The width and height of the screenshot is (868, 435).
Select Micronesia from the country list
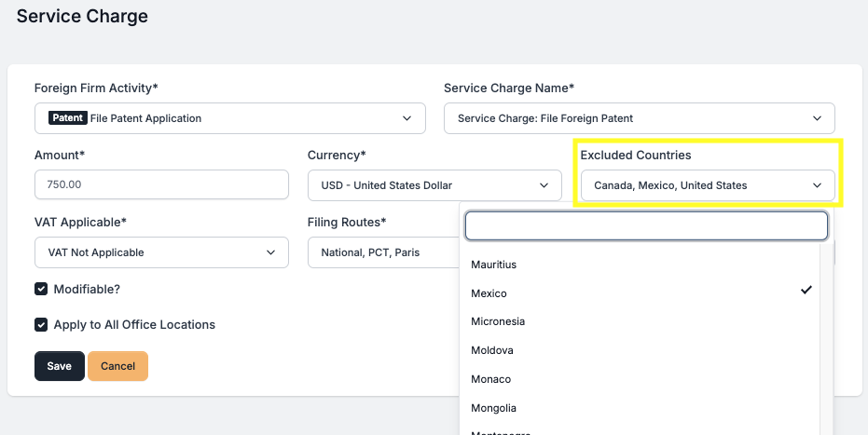[498, 321]
